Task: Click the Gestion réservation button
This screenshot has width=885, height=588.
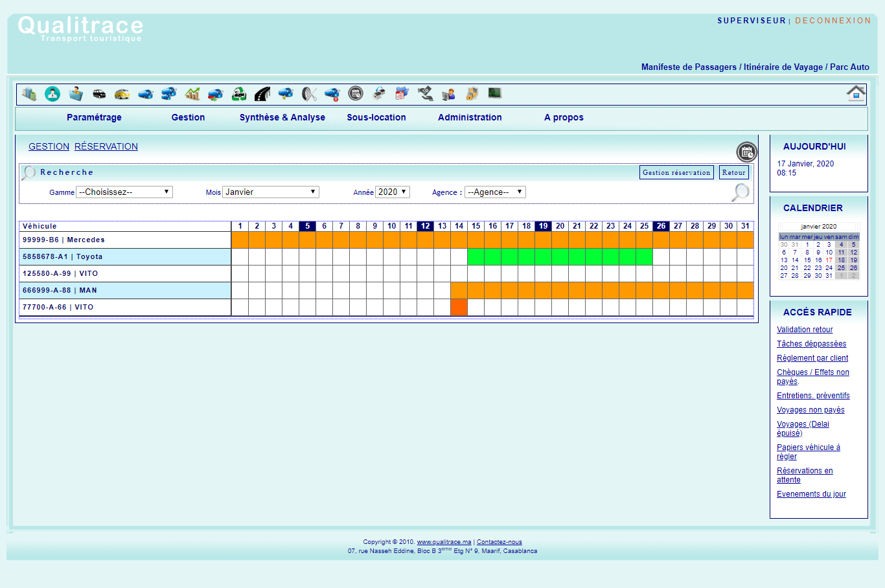Action: [x=676, y=172]
